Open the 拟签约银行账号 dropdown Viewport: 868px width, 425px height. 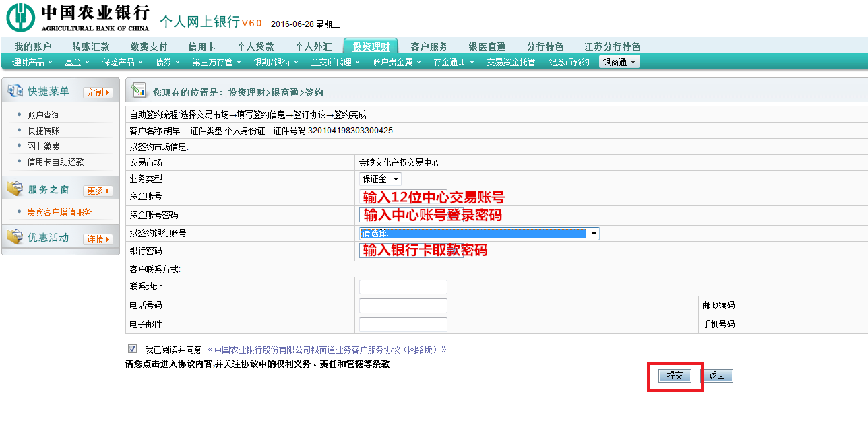coord(479,233)
